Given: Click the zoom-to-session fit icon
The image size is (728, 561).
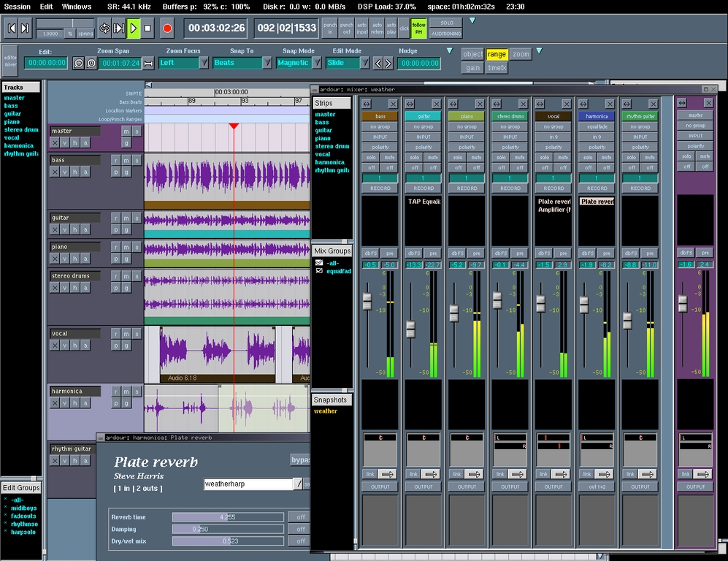Looking at the screenshot, I should click(148, 64).
